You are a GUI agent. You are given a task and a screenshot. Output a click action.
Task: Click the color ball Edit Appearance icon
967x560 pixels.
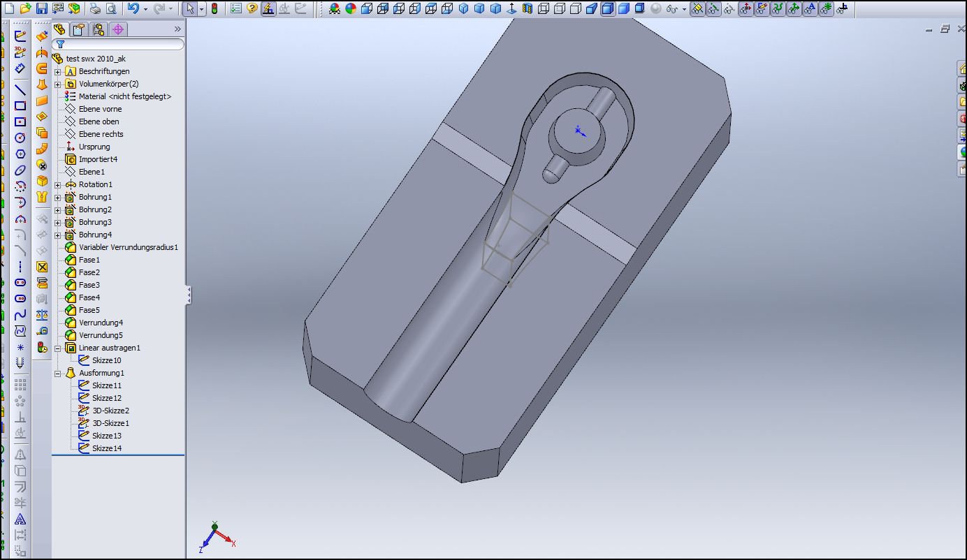(351, 9)
